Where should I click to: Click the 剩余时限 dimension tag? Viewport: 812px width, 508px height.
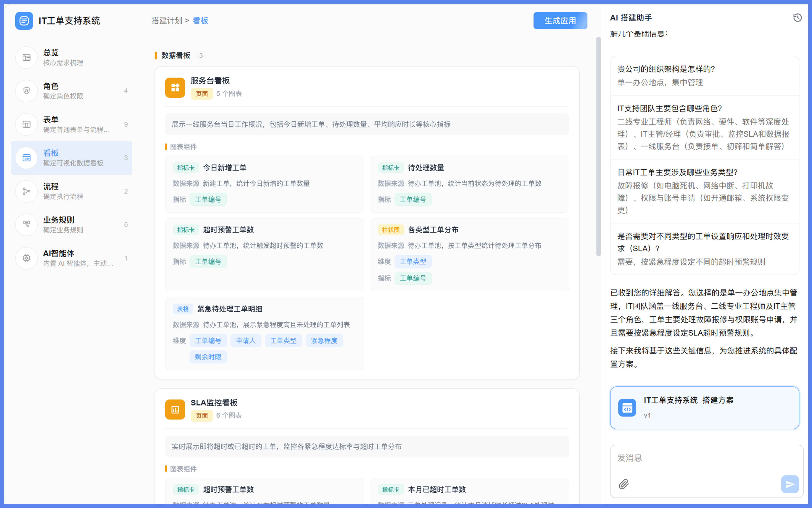click(208, 357)
